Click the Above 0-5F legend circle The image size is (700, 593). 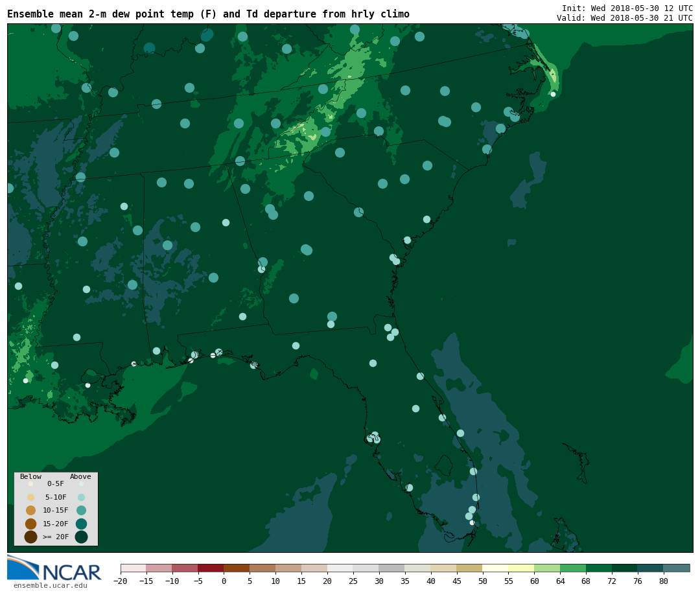[81, 483]
